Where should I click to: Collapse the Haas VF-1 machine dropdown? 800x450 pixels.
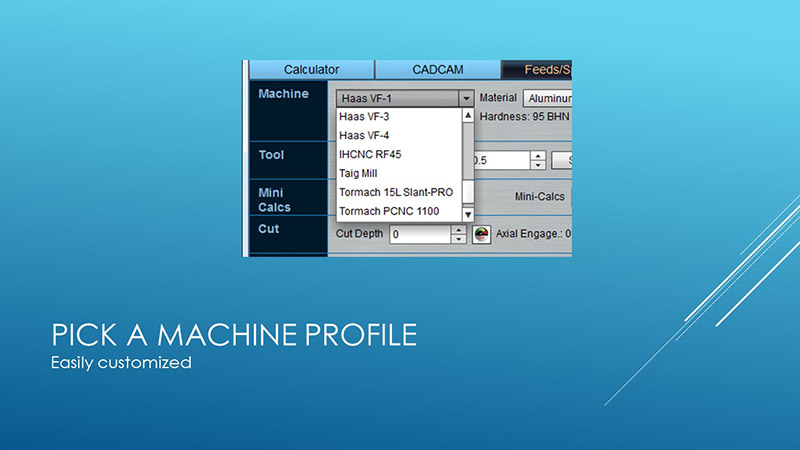click(466, 98)
